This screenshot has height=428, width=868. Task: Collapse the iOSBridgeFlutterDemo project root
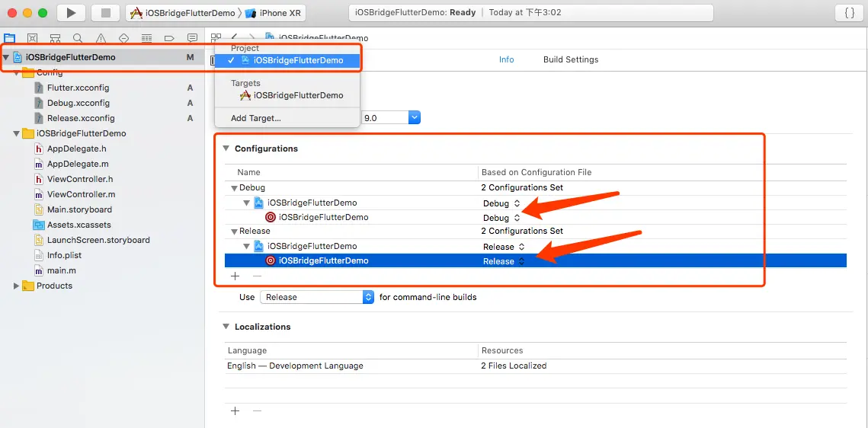click(5, 57)
